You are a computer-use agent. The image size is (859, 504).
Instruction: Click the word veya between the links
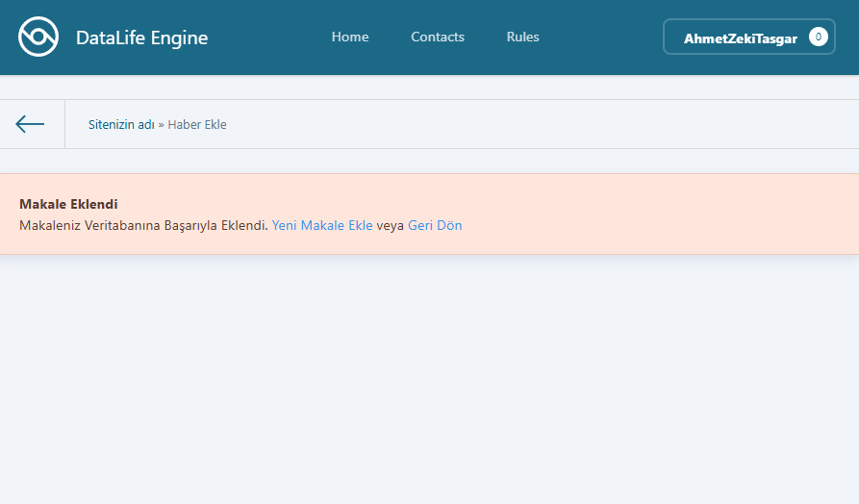[x=391, y=226]
